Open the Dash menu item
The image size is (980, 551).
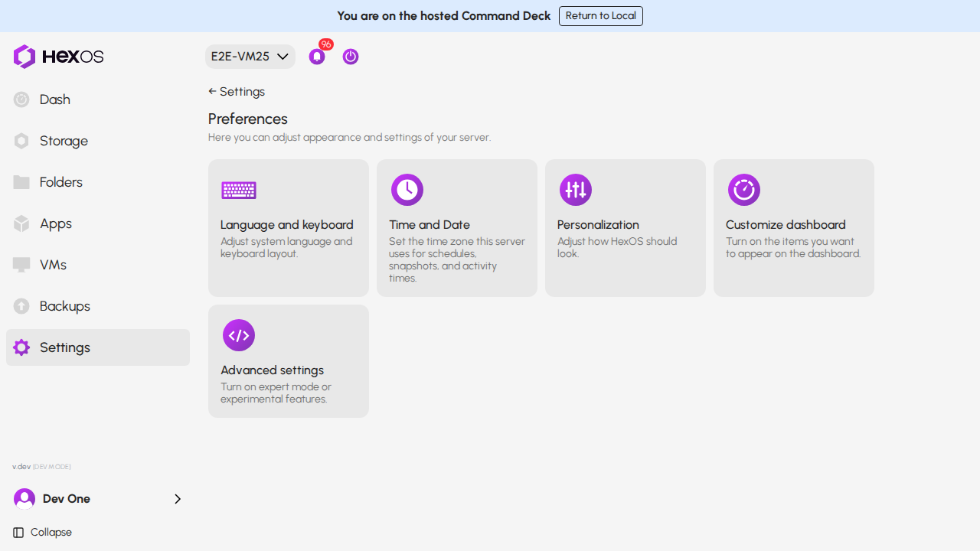[x=98, y=99]
